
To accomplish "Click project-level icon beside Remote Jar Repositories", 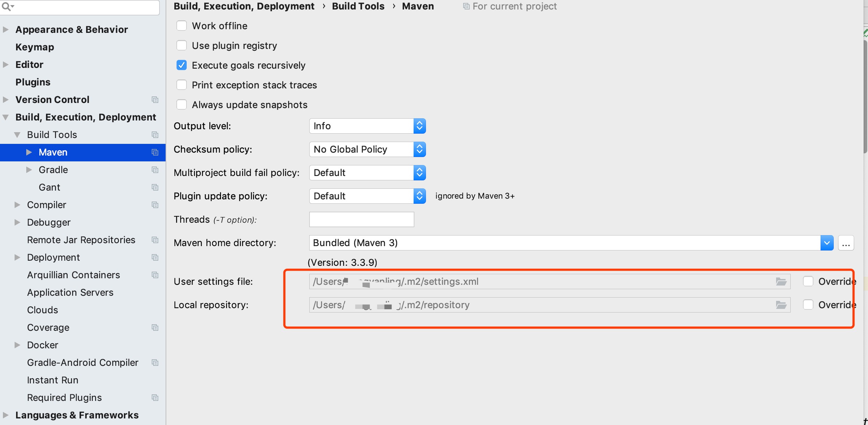I will pos(155,240).
